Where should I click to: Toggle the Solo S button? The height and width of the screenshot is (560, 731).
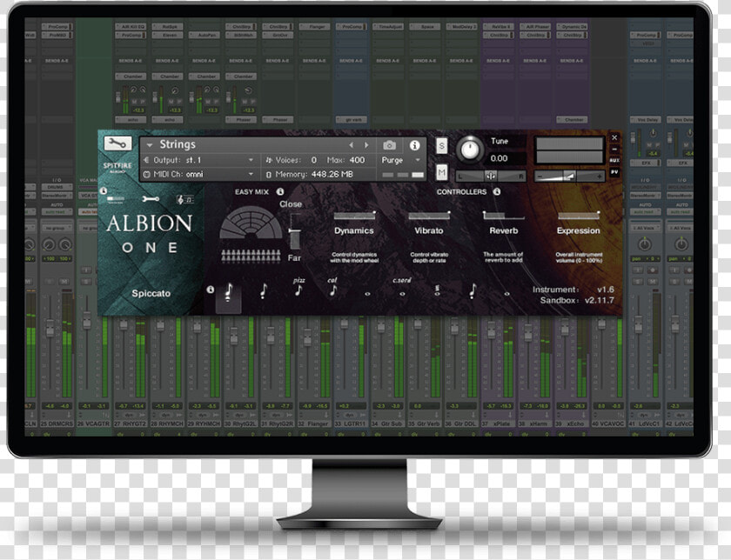pos(441,146)
